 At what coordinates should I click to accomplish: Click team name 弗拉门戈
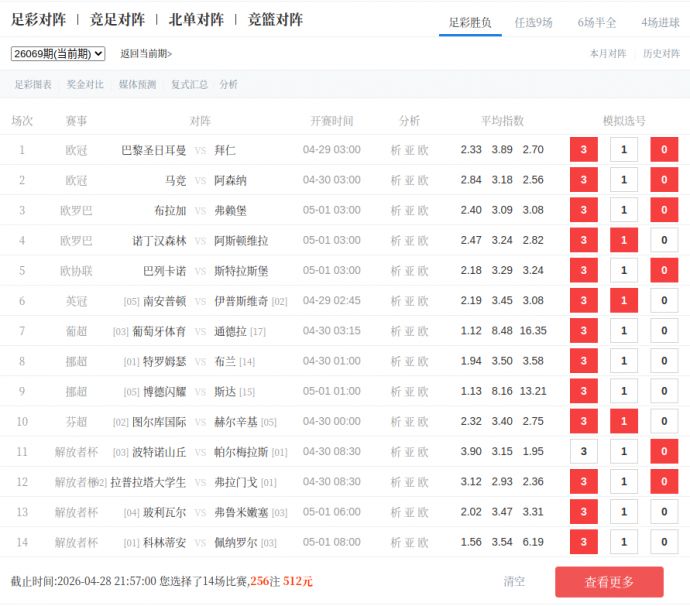tap(236, 482)
